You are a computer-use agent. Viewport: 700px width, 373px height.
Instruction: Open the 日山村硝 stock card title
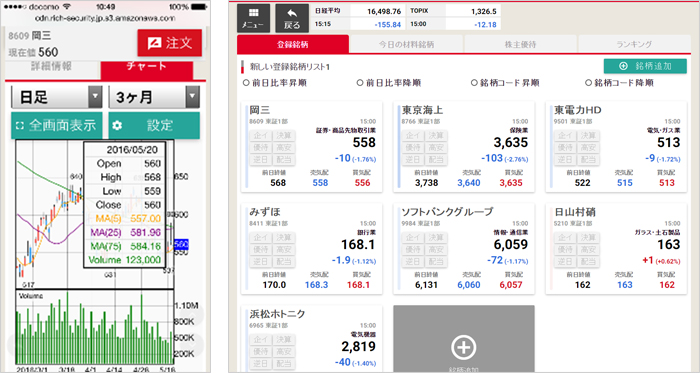[x=575, y=212]
